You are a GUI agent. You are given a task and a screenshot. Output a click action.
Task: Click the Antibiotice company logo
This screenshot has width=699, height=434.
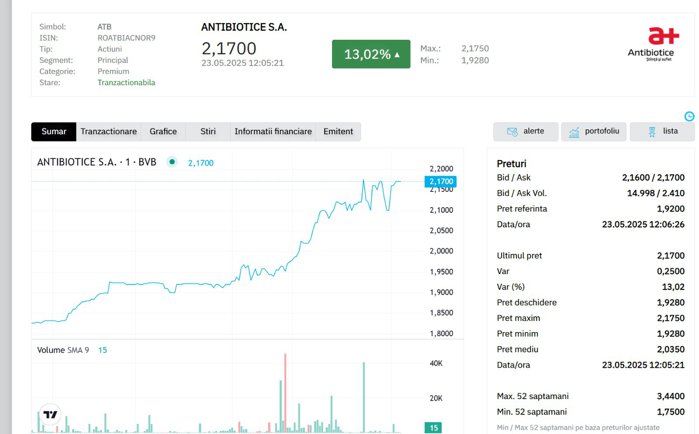click(653, 44)
